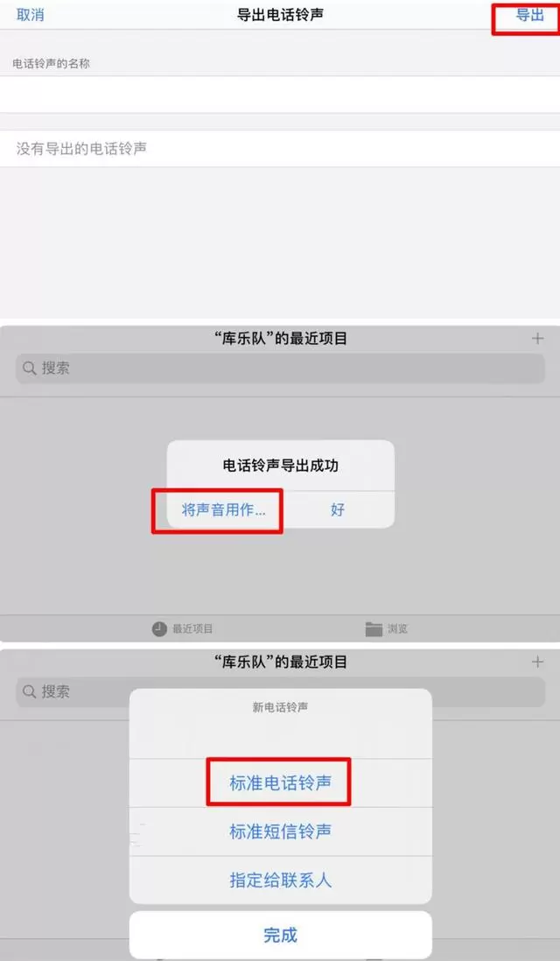This screenshot has width=560, height=961.
Task: Open 最近项目 tab with clock icon
Action: (183, 628)
